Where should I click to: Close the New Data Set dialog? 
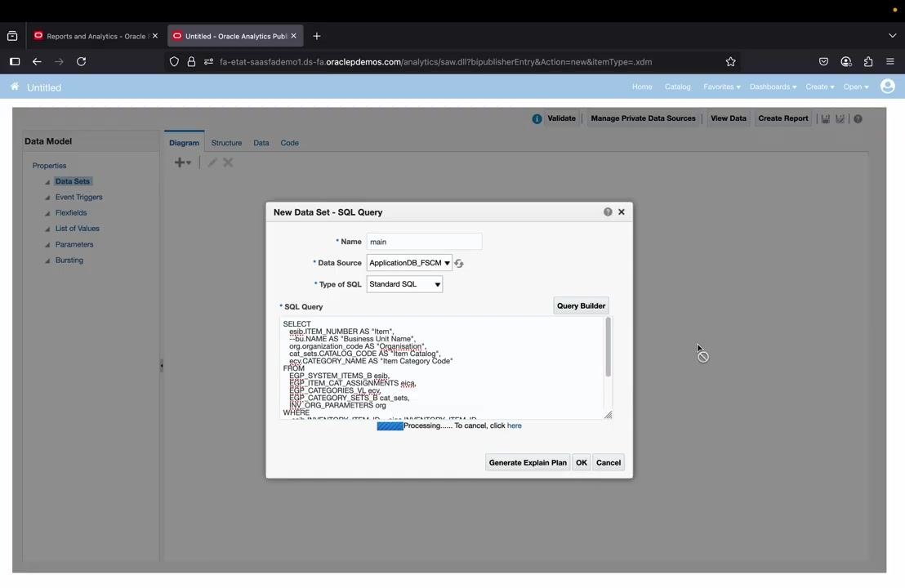coord(622,212)
